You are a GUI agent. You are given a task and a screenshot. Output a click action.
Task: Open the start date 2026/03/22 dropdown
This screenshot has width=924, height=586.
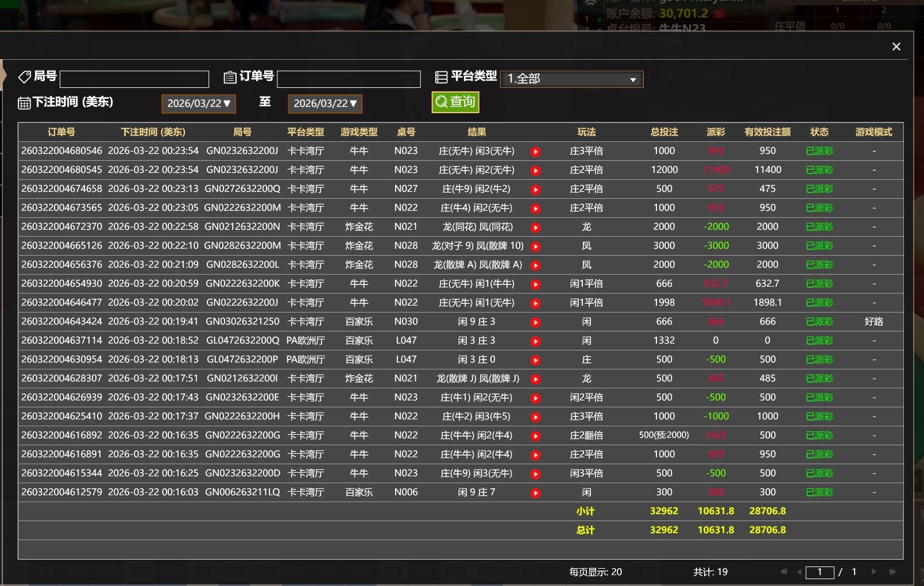(199, 103)
